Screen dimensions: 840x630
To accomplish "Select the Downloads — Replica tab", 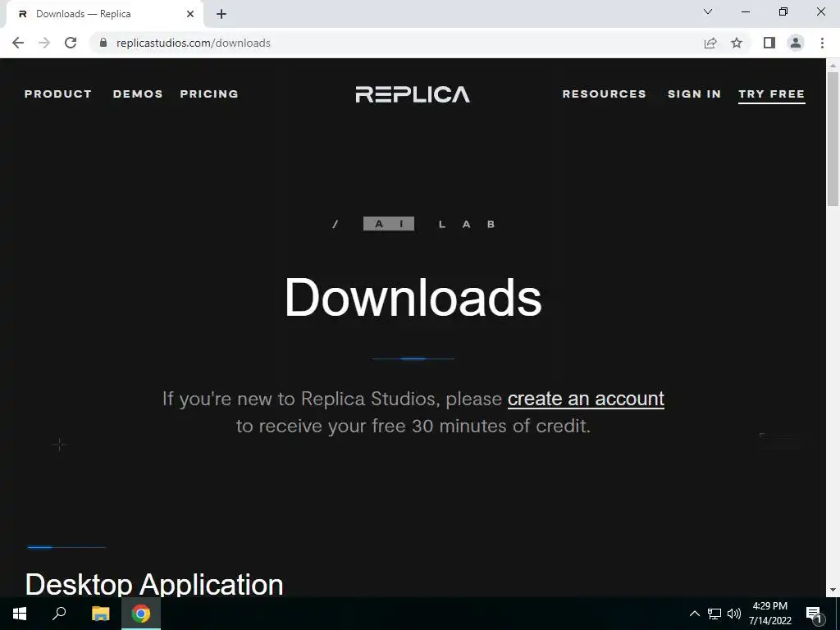I will 104,15.
